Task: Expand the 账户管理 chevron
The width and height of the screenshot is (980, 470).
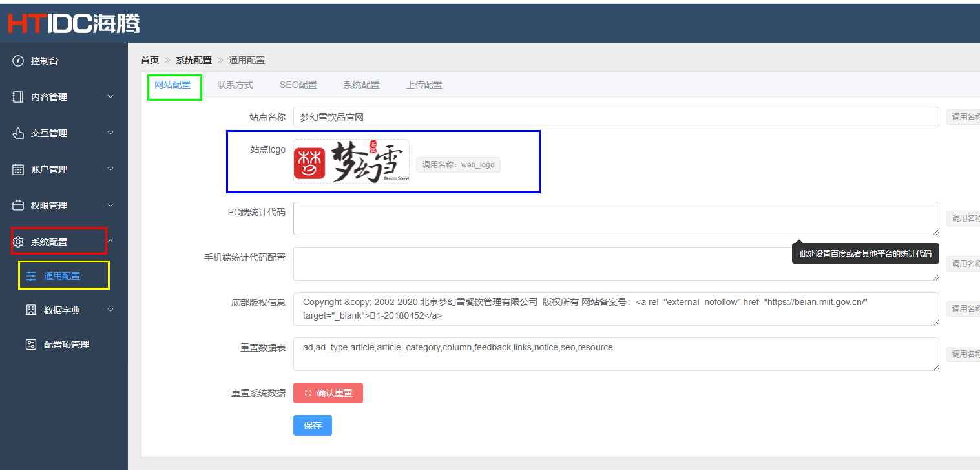Action: pyautogui.click(x=110, y=169)
